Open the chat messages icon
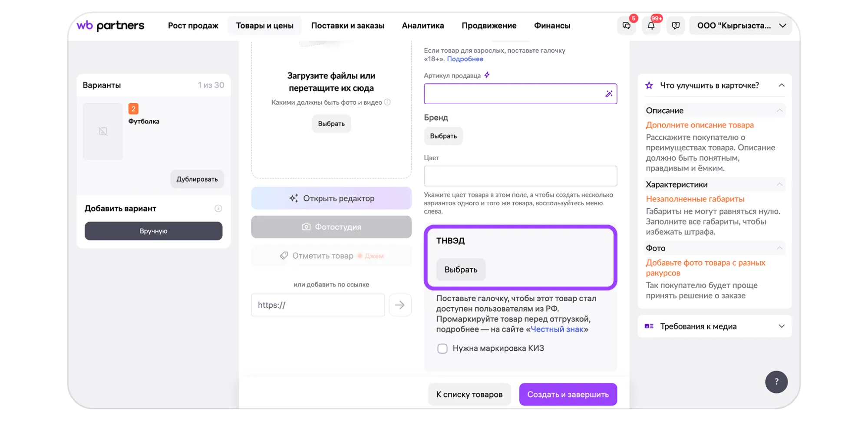The image size is (868, 421). 626,26
